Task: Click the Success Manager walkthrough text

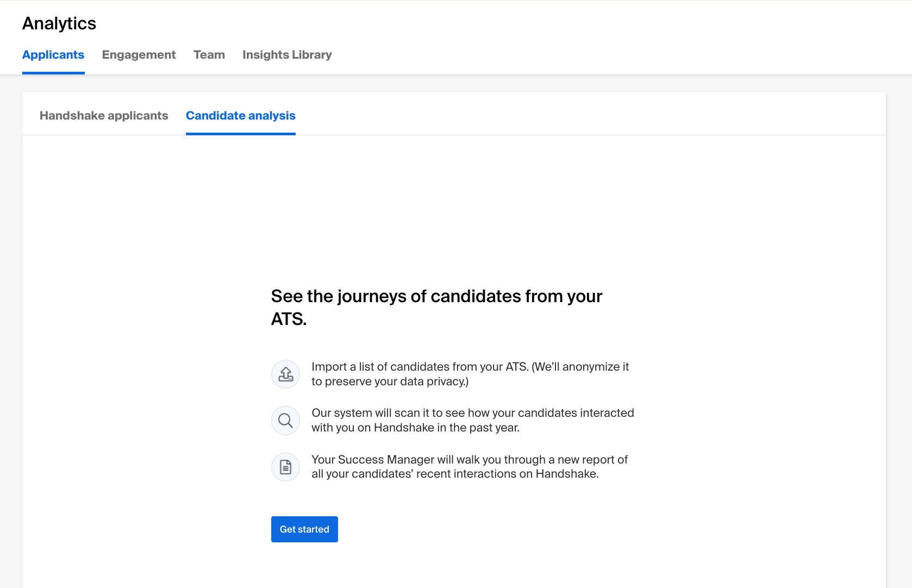Action: click(469, 466)
